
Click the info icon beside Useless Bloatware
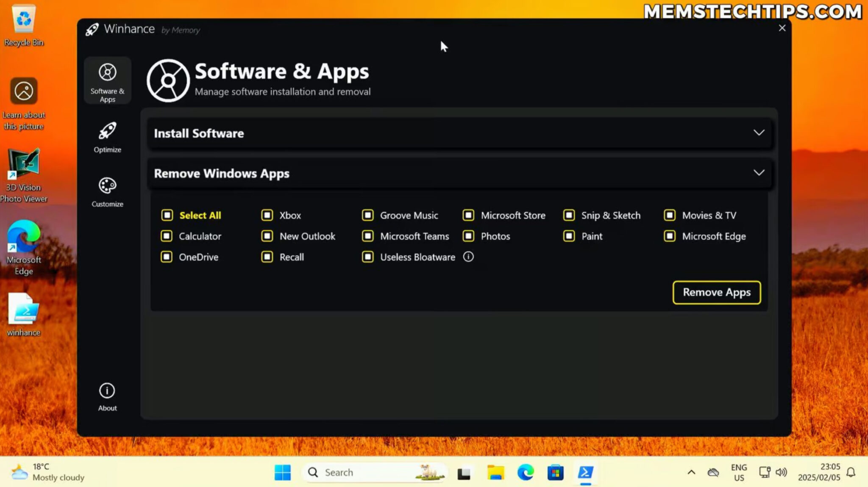(x=468, y=257)
